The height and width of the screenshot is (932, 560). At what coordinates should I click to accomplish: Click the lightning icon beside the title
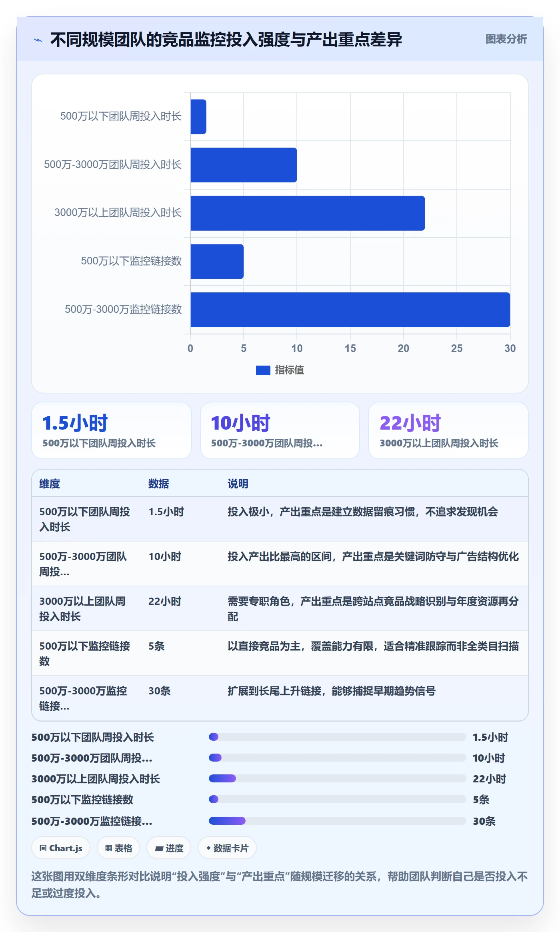tap(38, 40)
